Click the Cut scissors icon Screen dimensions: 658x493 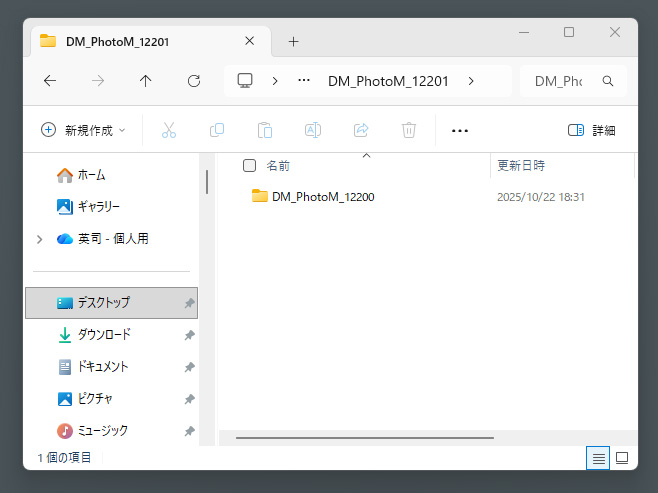[168, 130]
